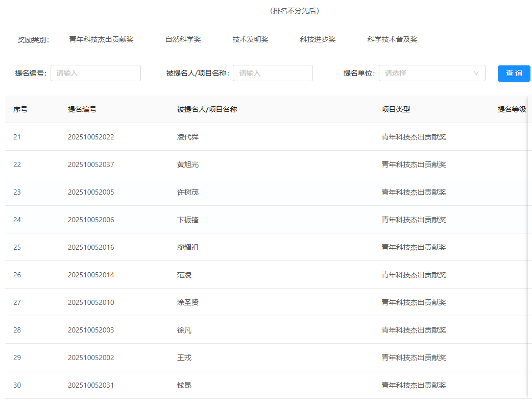
Task: Open the 提名单位 selection dropdown
Action: click(x=432, y=73)
